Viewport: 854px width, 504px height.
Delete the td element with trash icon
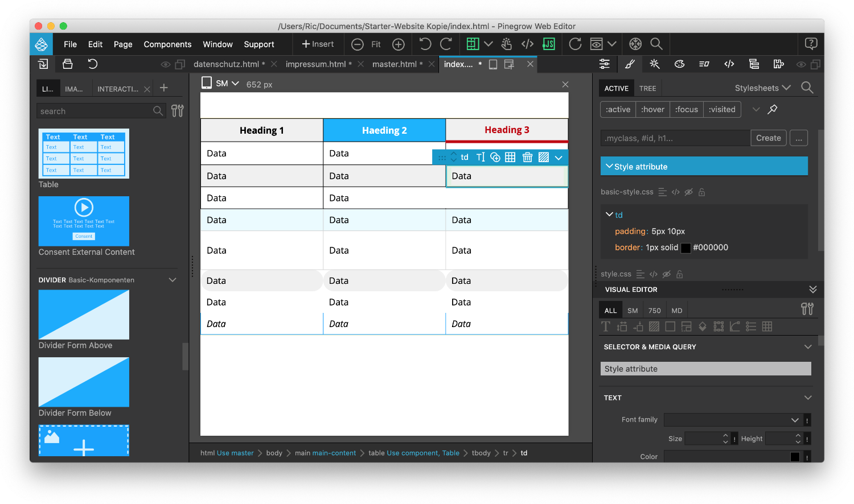click(527, 157)
